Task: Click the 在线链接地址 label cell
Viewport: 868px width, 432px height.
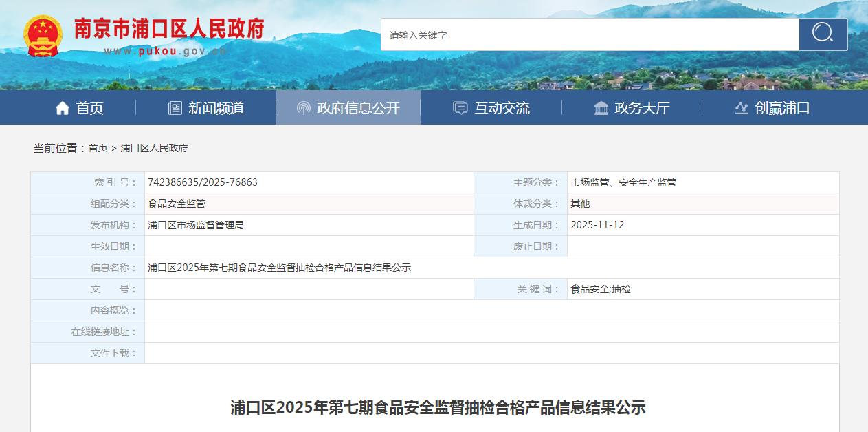Action: [x=88, y=332]
